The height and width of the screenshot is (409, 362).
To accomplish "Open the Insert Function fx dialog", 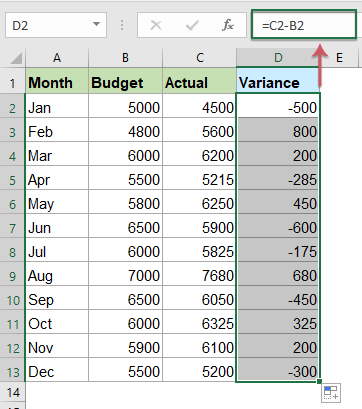I will (x=228, y=25).
